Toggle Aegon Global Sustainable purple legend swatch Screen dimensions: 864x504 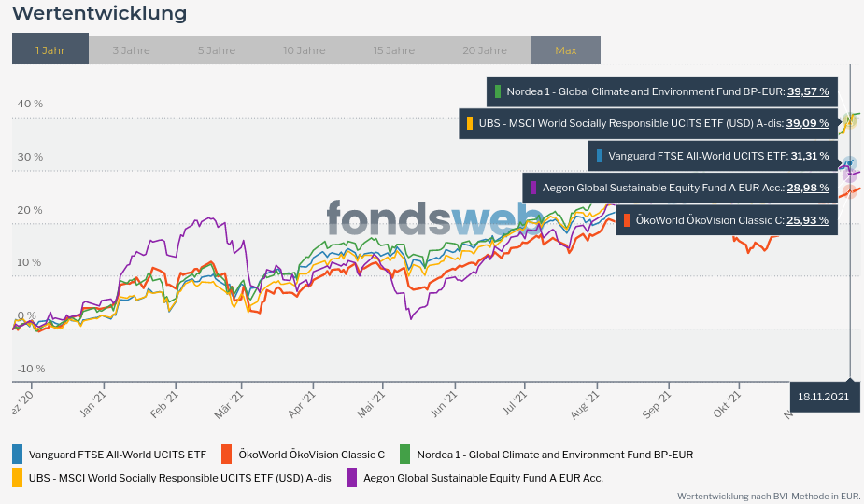coord(352,477)
